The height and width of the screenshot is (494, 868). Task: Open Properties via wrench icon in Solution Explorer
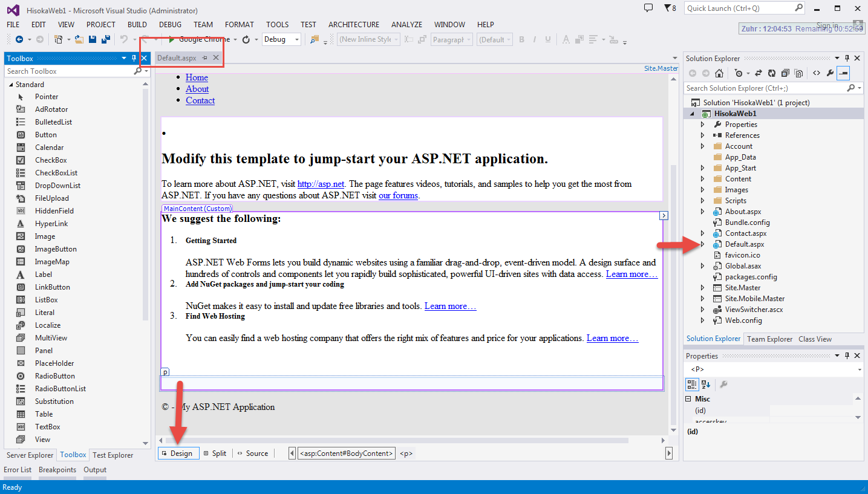(x=830, y=73)
